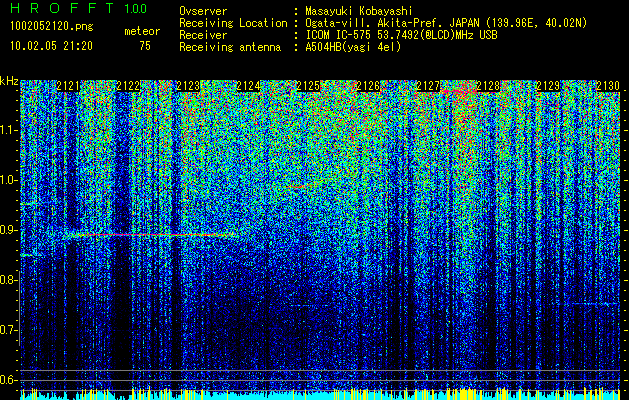Click the Receiving Location label

tap(233, 23)
